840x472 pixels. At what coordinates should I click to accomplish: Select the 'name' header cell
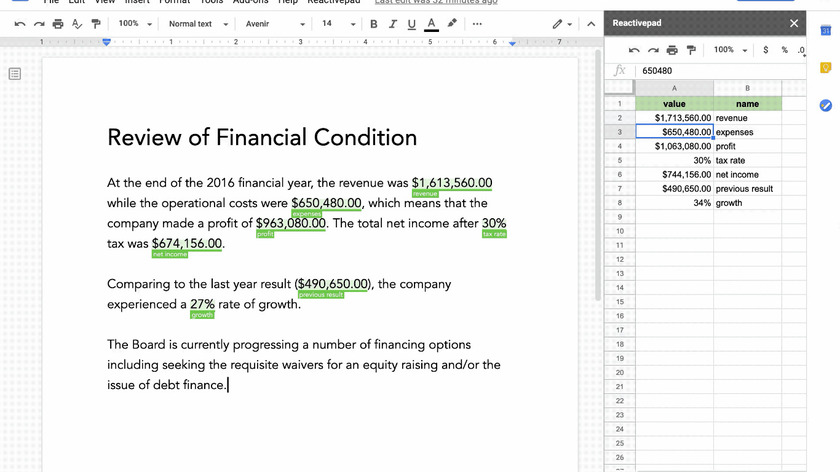(747, 104)
